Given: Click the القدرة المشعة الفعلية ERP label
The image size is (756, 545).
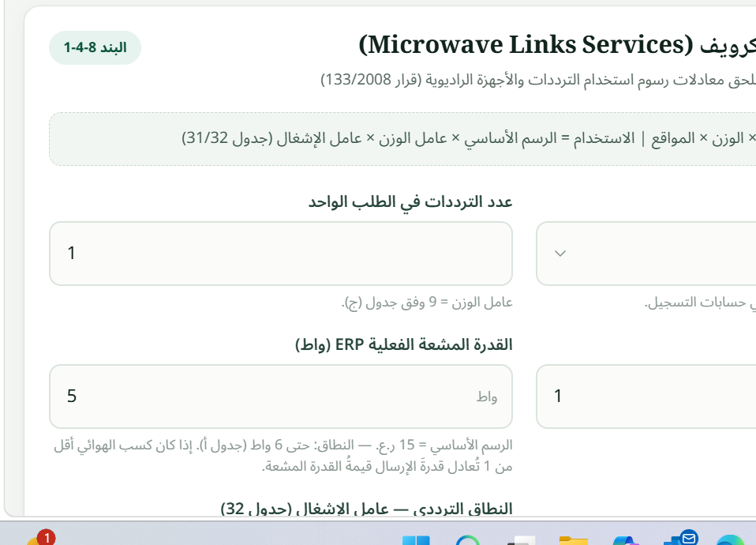Looking at the screenshot, I should pyautogui.click(x=403, y=344).
